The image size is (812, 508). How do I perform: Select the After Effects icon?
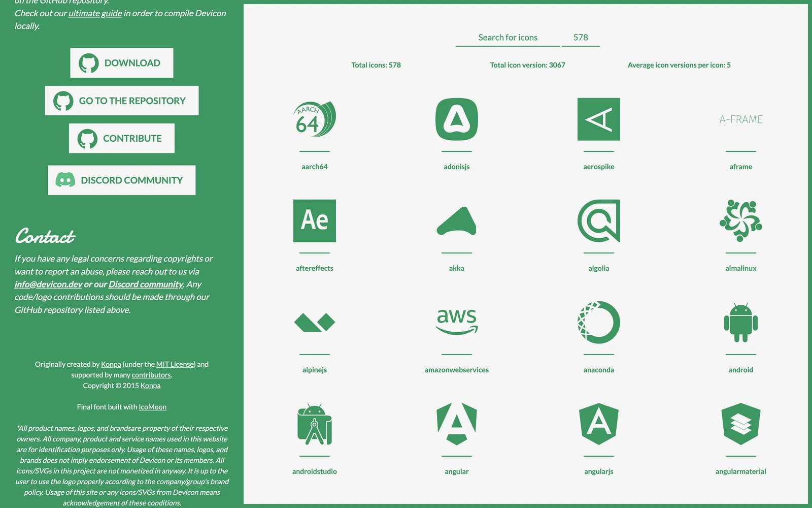(315, 221)
